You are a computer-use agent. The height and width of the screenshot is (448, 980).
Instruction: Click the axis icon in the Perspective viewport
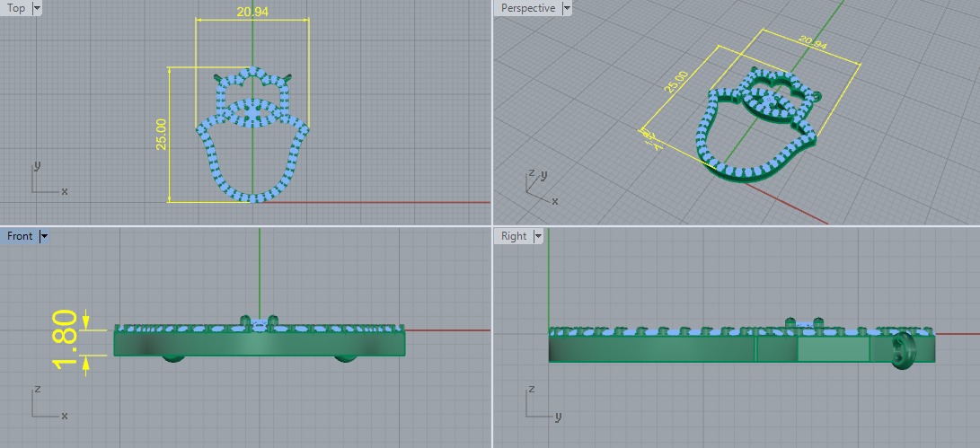(542, 187)
